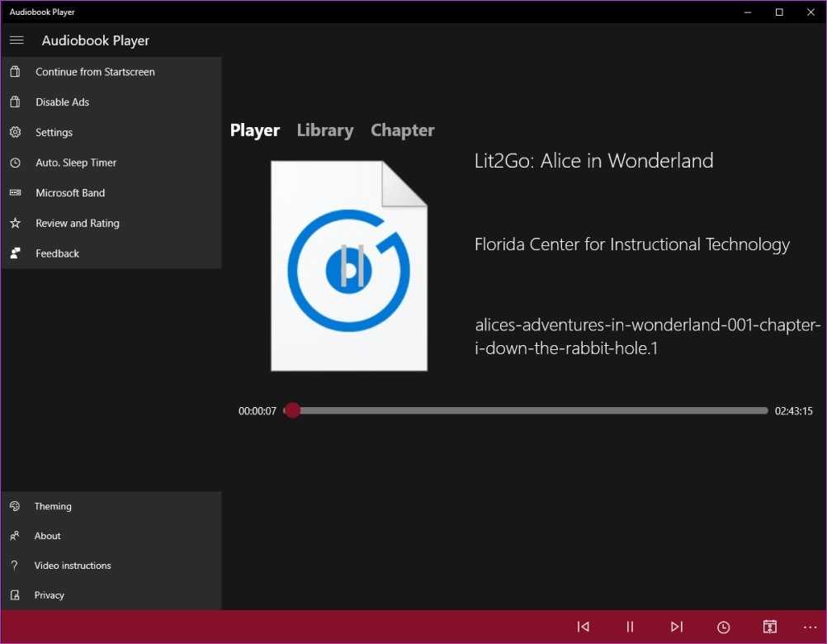The width and height of the screenshot is (827, 644).
Task: Switch to the Library tab
Action: 325,130
